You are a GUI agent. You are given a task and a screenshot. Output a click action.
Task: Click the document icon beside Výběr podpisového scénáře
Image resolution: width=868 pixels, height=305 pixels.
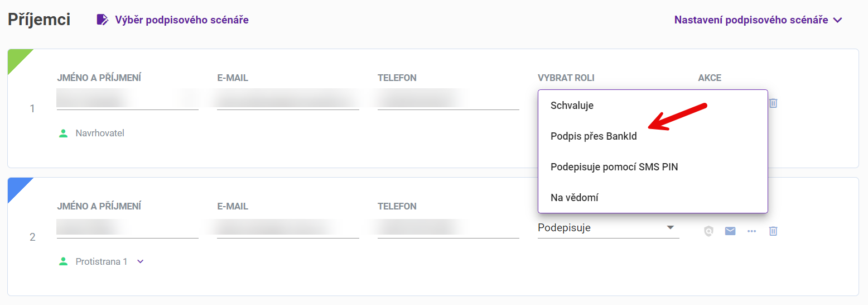point(102,20)
